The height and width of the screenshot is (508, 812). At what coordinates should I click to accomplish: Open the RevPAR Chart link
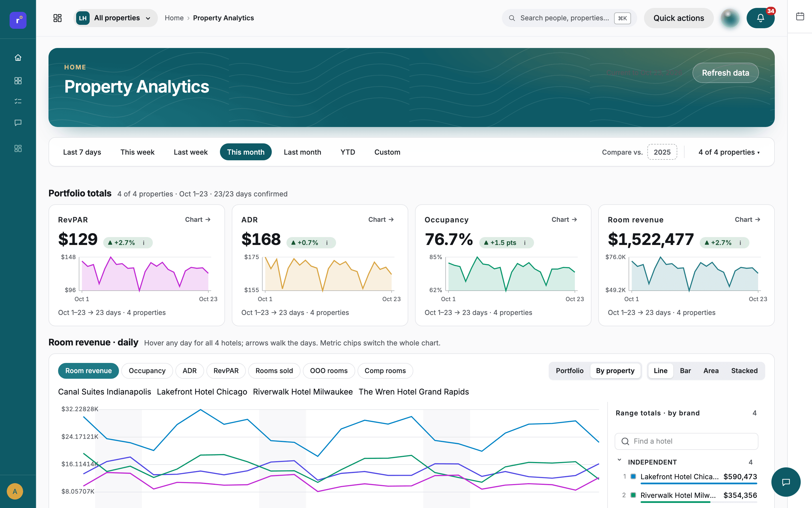coord(198,219)
